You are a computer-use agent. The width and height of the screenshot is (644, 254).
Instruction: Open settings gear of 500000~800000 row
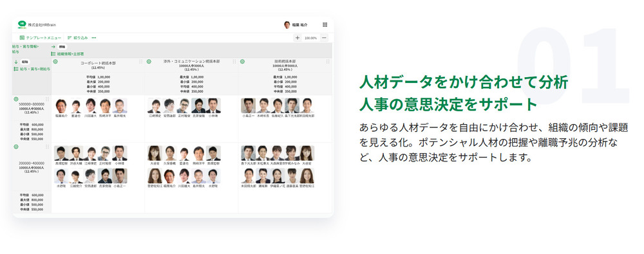pyautogui.click(x=16, y=99)
